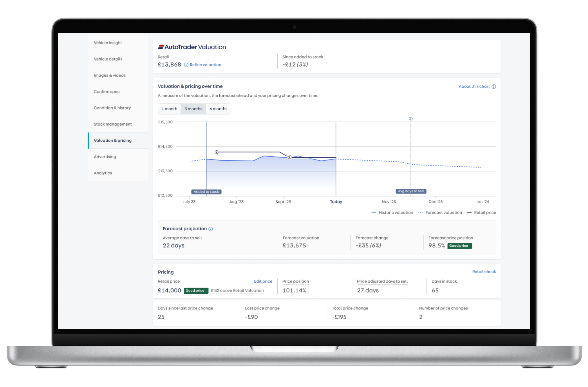This screenshot has height=387, width=588.
Task: Open About this chart link
Action: 474,87
